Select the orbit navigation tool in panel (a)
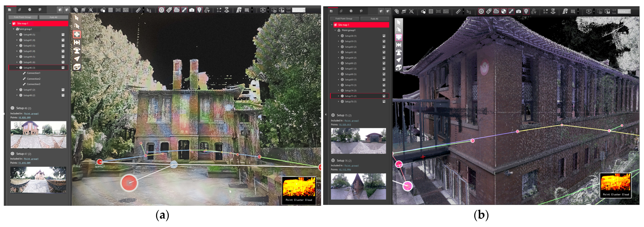Screen dimensions: 644x227 pos(77,34)
